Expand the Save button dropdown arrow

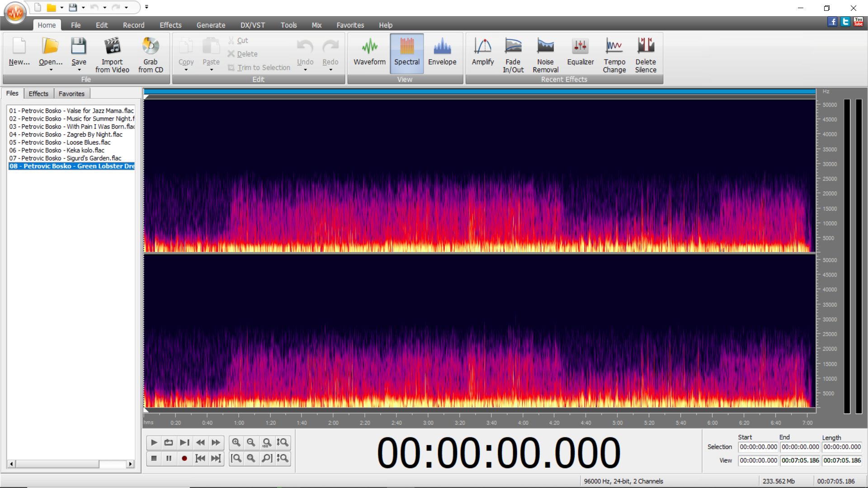tap(79, 70)
